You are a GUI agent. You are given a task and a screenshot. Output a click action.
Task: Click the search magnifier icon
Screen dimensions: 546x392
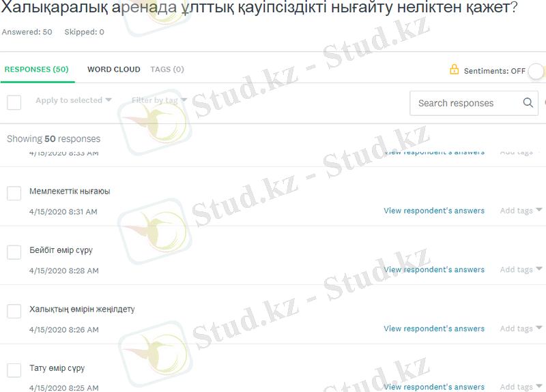[528, 103]
